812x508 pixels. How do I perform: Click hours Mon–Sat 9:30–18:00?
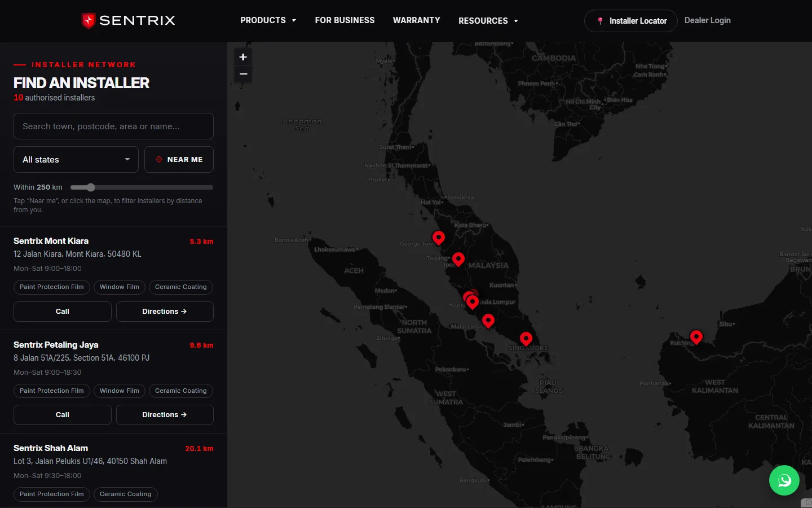(47, 476)
